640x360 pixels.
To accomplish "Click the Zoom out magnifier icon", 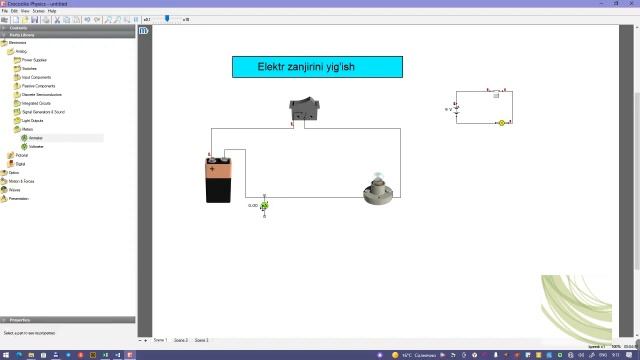I will [117, 20].
